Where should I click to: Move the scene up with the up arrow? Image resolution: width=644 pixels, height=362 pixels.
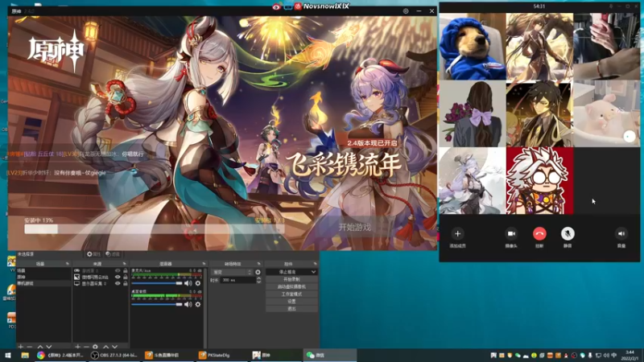tap(40, 347)
